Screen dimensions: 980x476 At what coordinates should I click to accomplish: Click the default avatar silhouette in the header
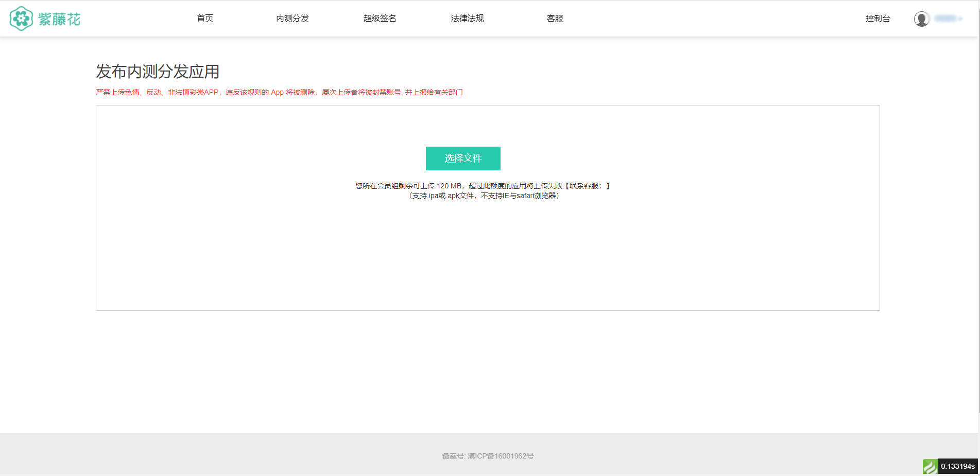(921, 18)
